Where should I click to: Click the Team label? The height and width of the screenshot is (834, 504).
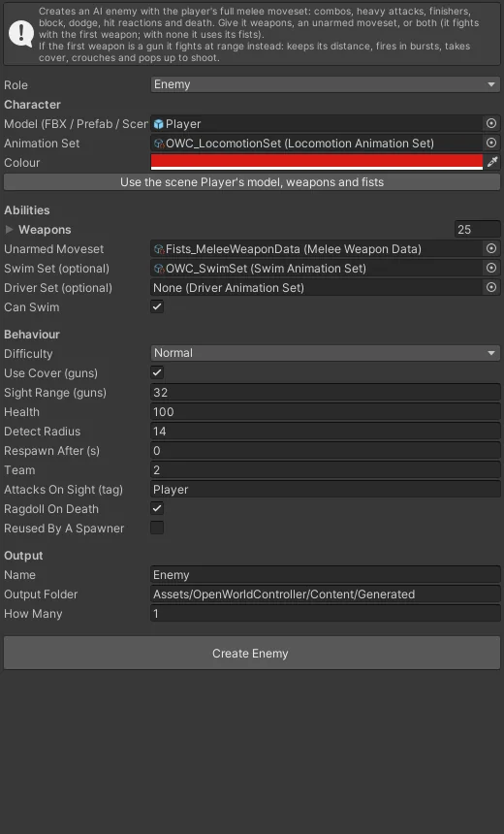pyautogui.click(x=19, y=470)
